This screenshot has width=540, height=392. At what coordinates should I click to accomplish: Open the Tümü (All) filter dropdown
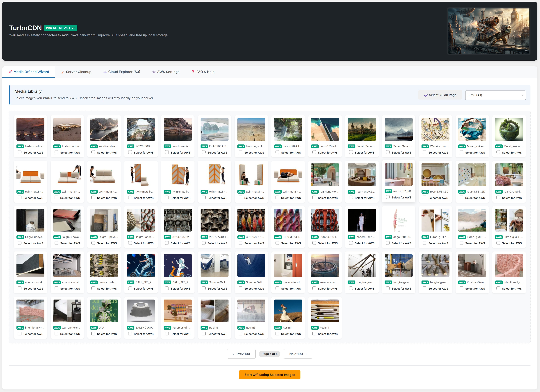[493, 95]
